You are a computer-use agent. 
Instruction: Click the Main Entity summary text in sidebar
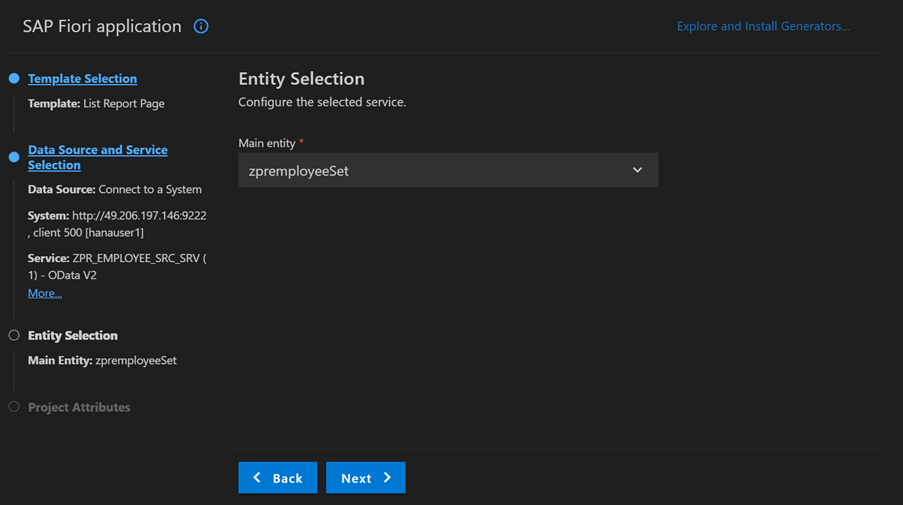[x=102, y=360]
